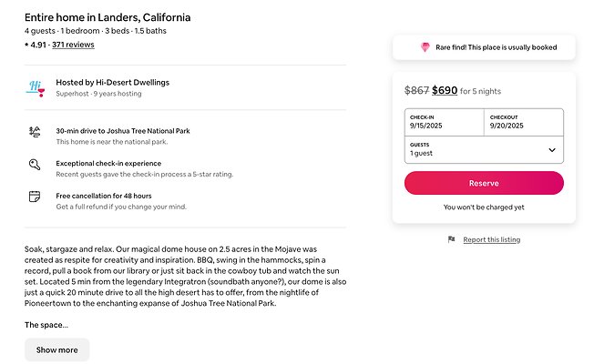This screenshot has height=364, width=594.
Task: Click the 30-min drive to Joshua Tree heading
Action: point(123,131)
